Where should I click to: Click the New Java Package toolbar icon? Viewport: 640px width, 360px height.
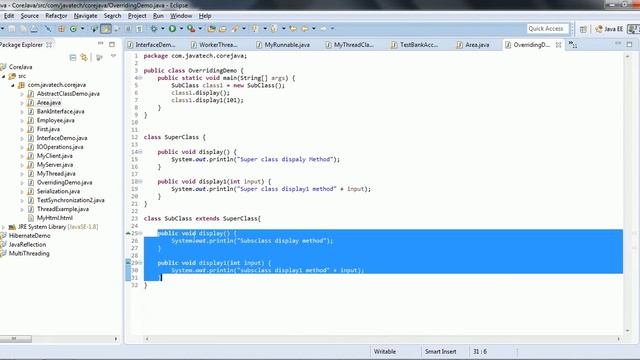(x=61, y=29)
